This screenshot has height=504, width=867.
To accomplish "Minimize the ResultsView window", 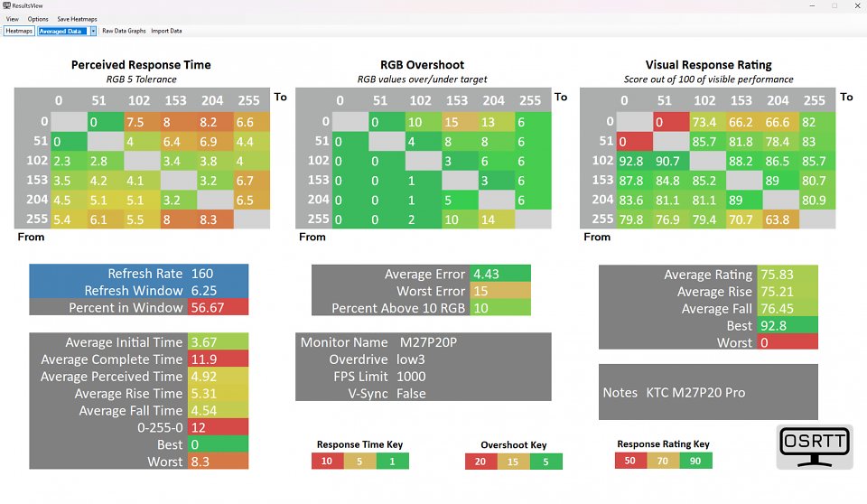I will [812, 5].
